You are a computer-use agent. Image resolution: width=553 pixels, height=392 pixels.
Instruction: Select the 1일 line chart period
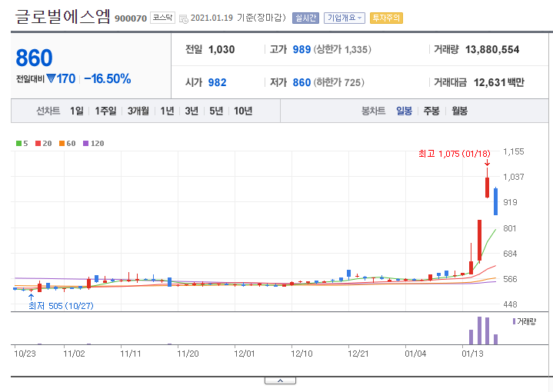pyautogui.click(x=77, y=111)
